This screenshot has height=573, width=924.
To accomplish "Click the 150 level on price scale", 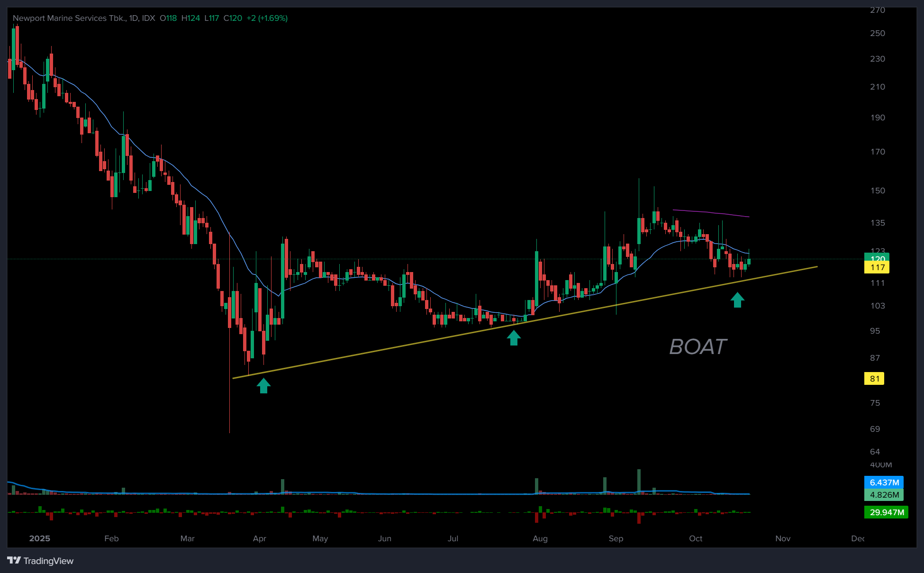I will 877,191.
